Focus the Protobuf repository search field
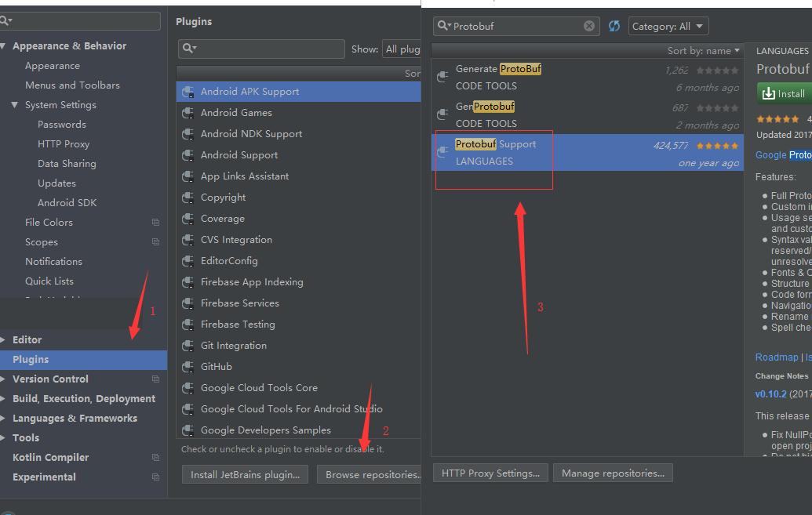Screen dimensions: 812x515 pos(516,26)
